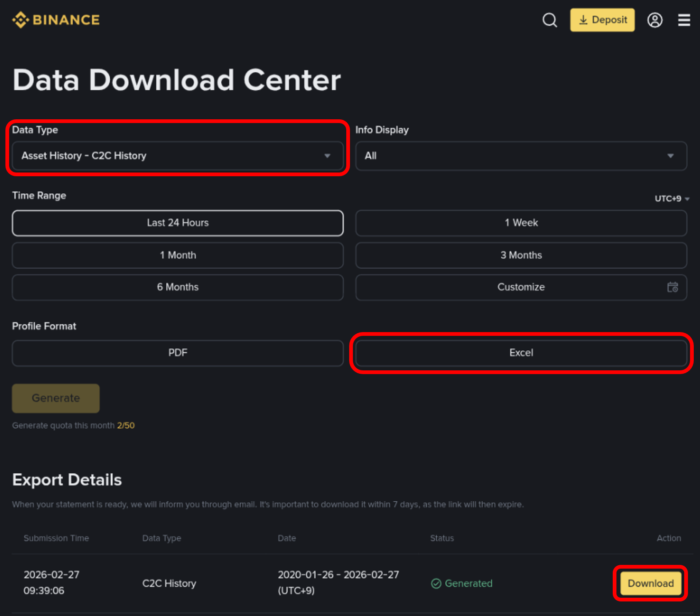Click the Profile Format label
The image size is (700, 616).
click(44, 326)
